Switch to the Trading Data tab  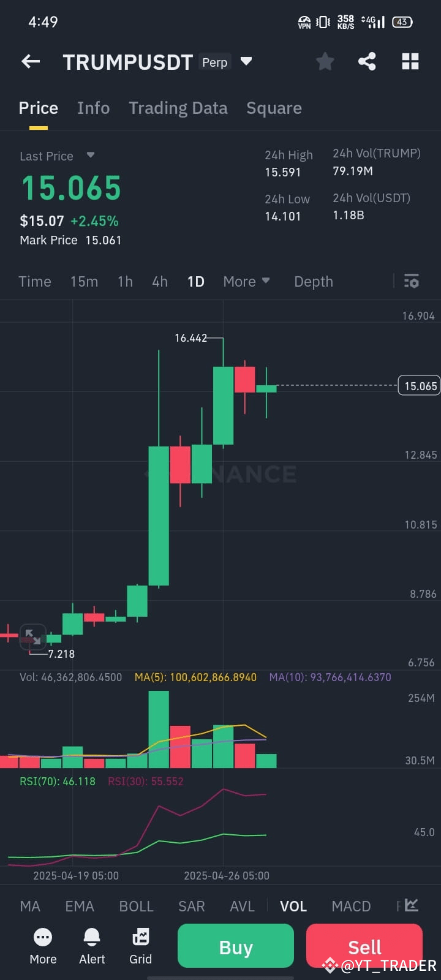[x=178, y=108]
